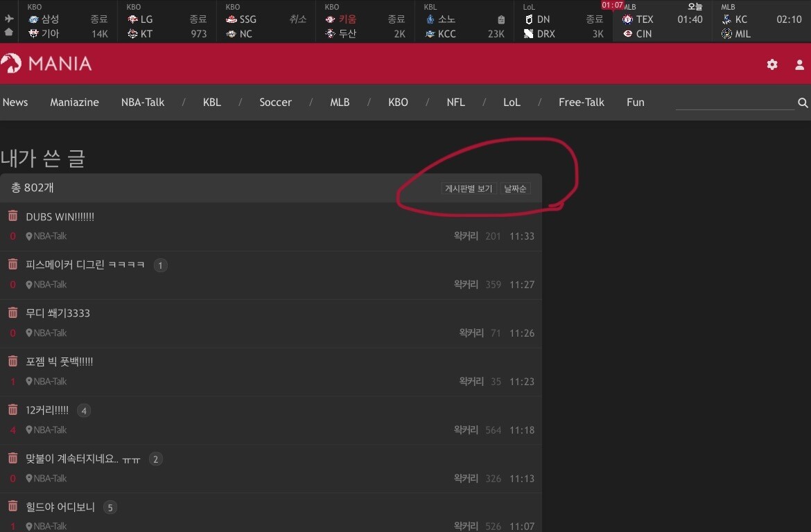This screenshot has height=532, width=811.
Task: Open the post '포젬 빅 풋백!!!!!'
Action: [x=60, y=362]
